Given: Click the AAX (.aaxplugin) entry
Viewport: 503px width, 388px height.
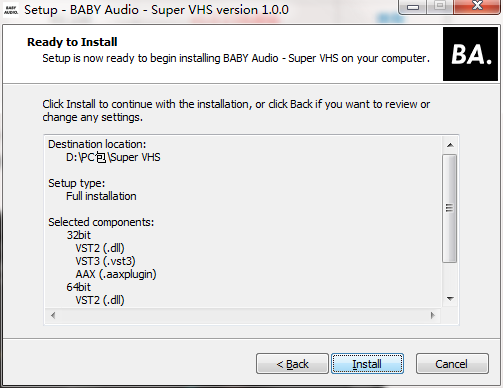Looking at the screenshot, I should point(116,274).
